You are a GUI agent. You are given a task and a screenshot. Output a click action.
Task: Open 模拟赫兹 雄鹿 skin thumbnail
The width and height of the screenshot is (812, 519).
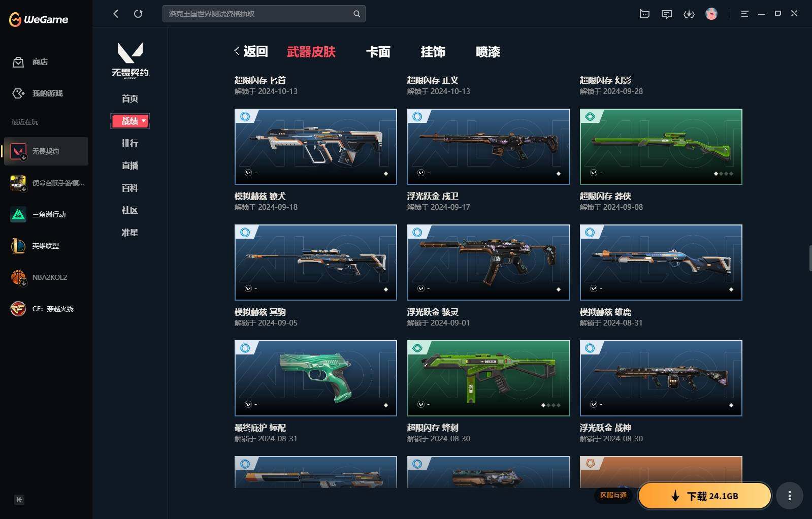tap(661, 263)
